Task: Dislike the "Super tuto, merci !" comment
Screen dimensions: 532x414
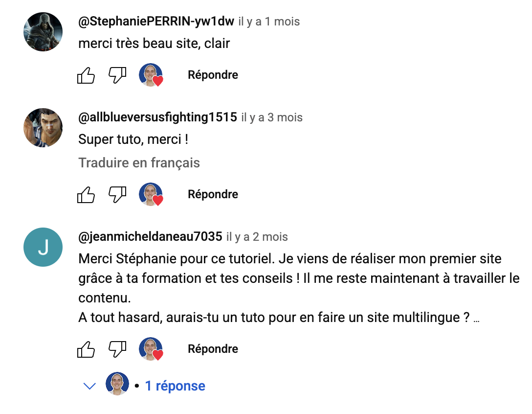Action: coord(117,195)
